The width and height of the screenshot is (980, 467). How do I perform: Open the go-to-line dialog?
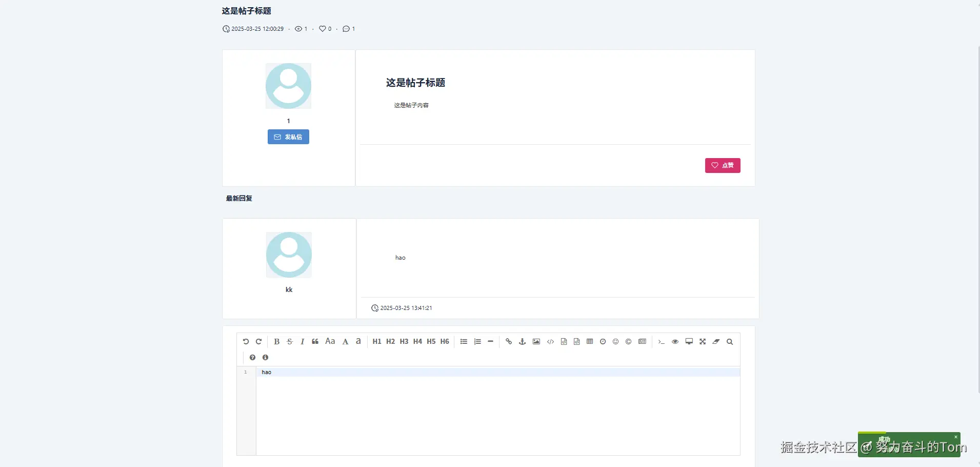point(662,342)
